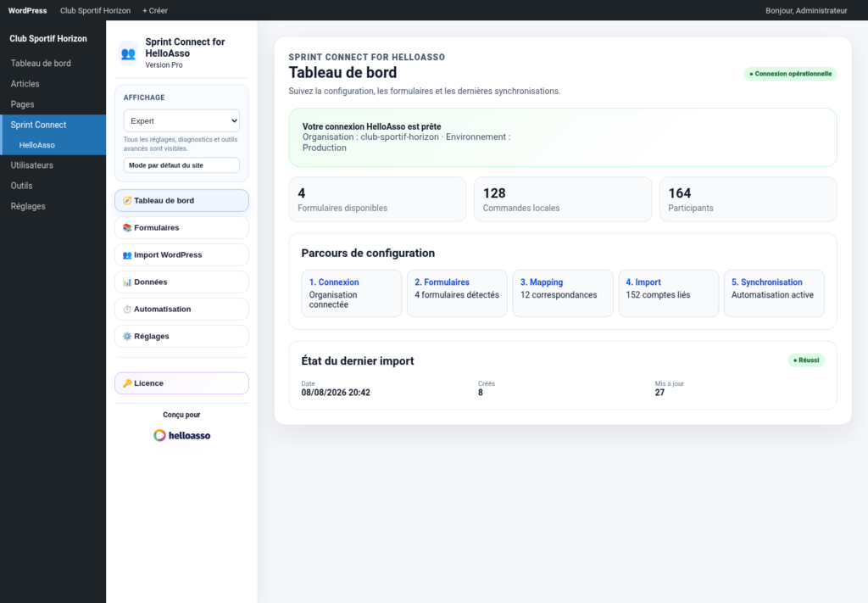The width and height of the screenshot is (868, 603).
Task: Click the gear icon beside Réglages
Action: click(x=127, y=336)
